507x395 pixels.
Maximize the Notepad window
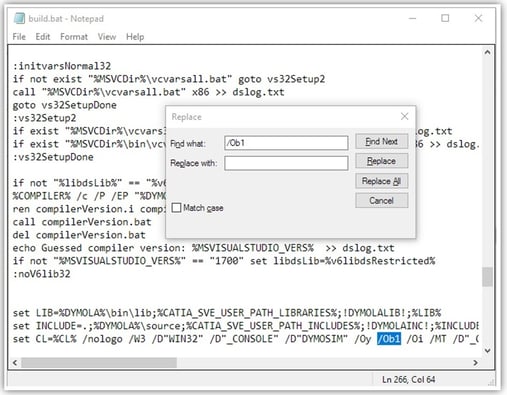(x=445, y=18)
